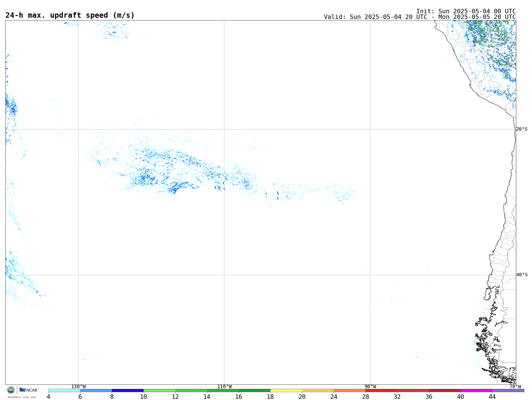Select the title '24-h max. updraft speed (m/s)'
The width and height of the screenshot is (532, 400).
[x=70, y=15]
